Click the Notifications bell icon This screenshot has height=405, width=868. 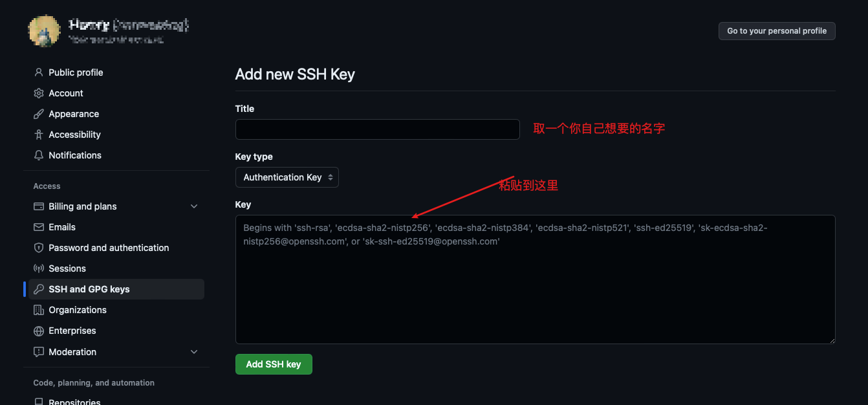[x=39, y=155]
